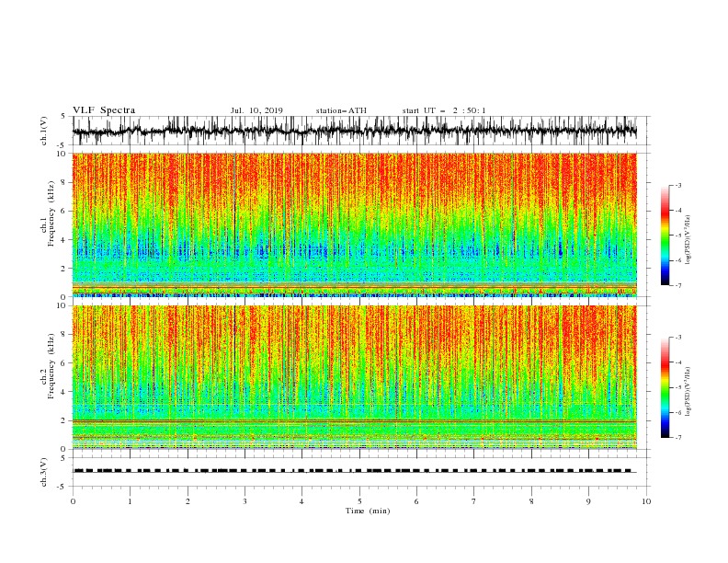This screenshot has height=563, width=728.
Task: Click the ch.1 voltage waveform trace
Action: pos(355,131)
